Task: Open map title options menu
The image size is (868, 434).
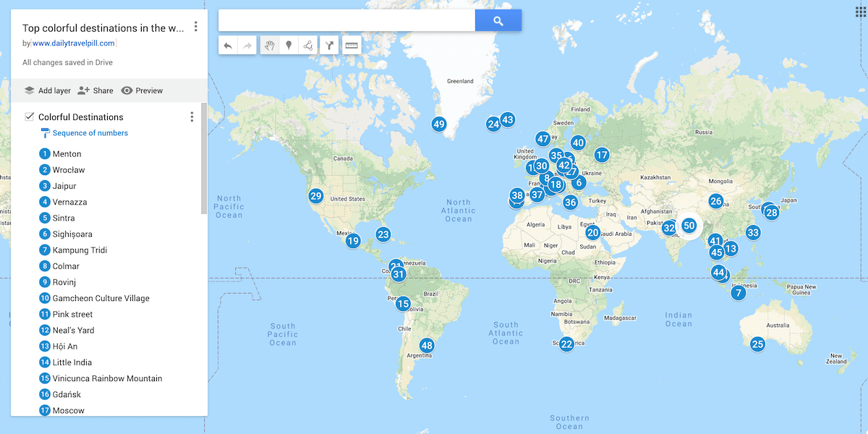Action: pyautogui.click(x=195, y=27)
